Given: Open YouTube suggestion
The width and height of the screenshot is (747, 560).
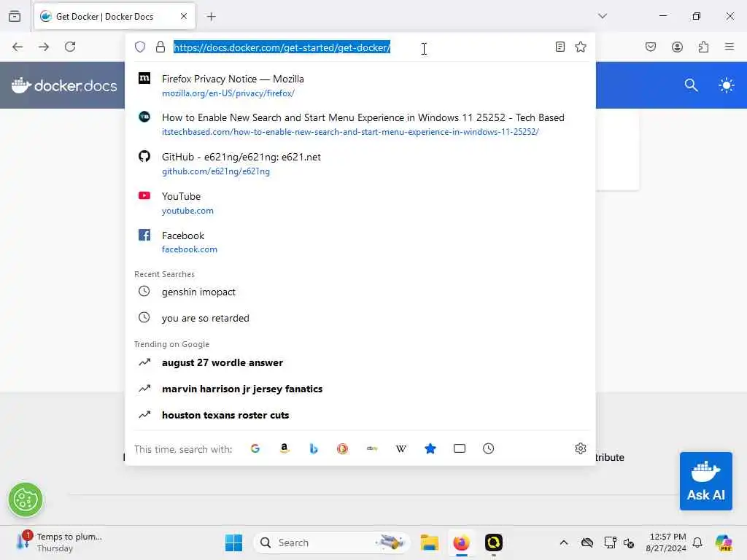Looking at the screenshot, I should pos(360,203).
